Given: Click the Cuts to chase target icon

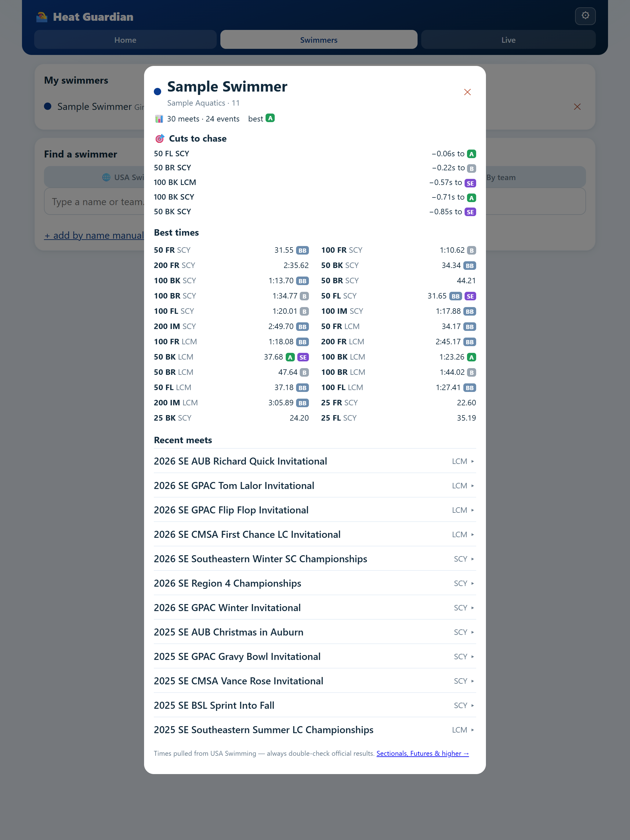Looking at the screenshot, I should (x=160, y=139).
